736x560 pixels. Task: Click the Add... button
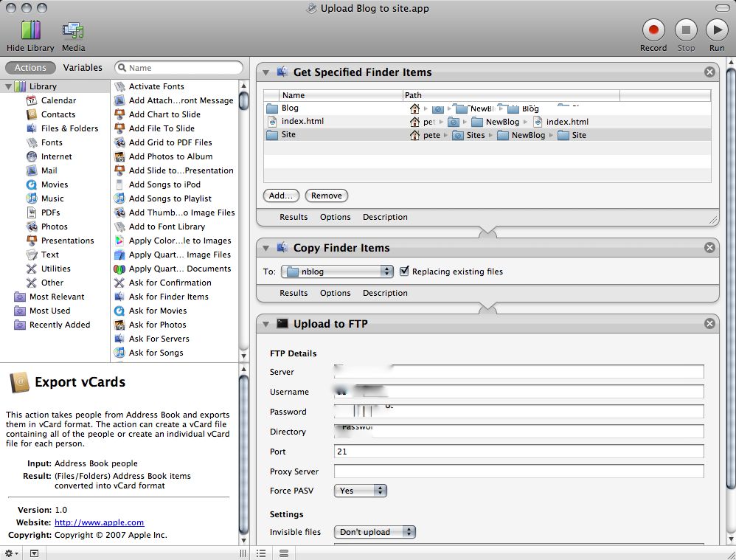(281, 196)
